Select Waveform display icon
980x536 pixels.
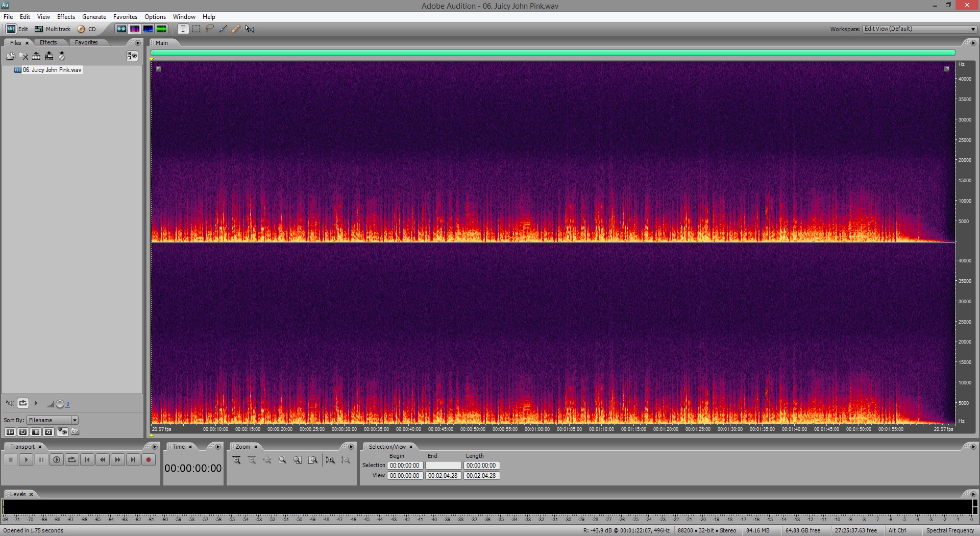[121, 29]
